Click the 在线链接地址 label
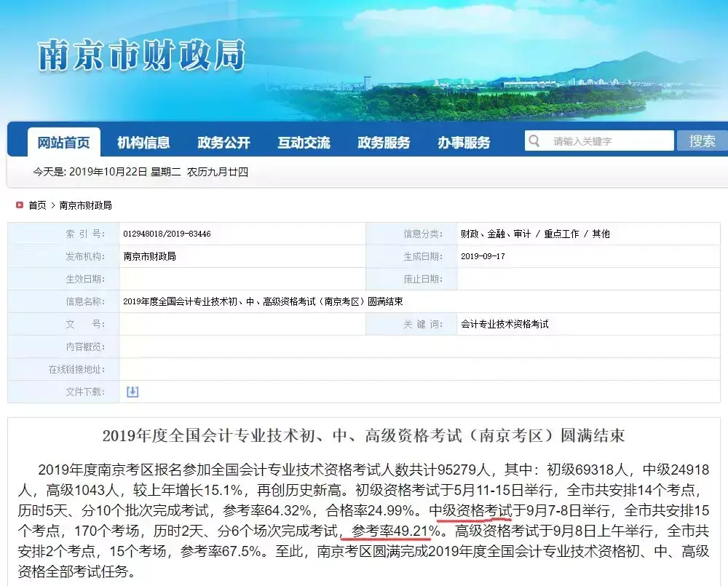 [76, 369]
